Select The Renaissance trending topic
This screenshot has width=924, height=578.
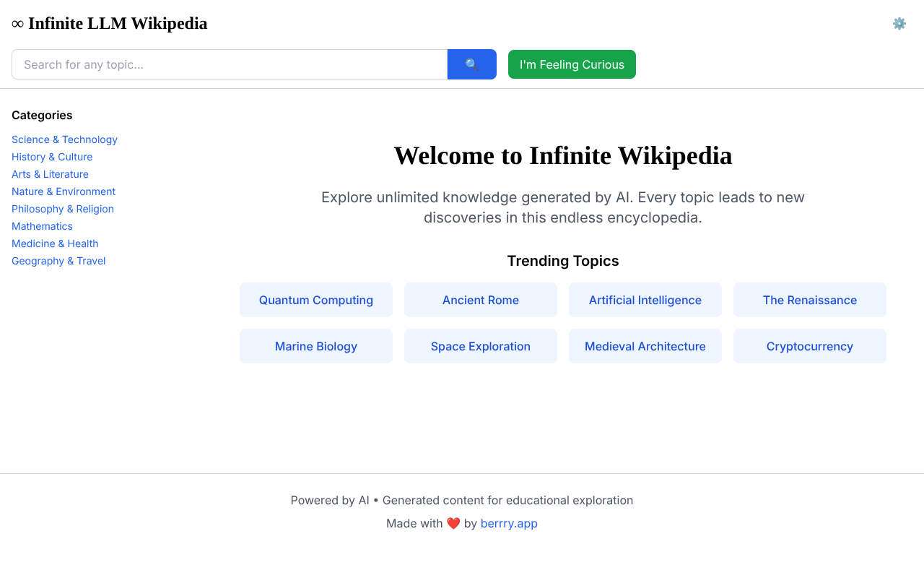click(x=809, y=300)
